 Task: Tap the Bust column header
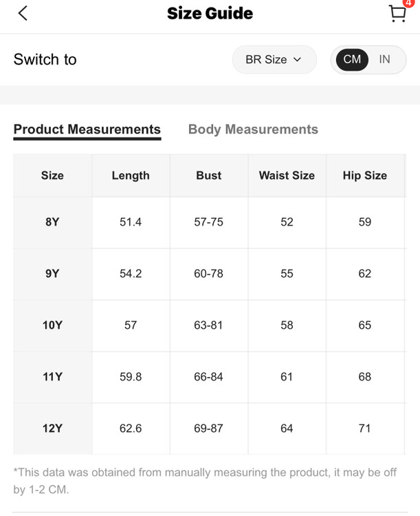click(x=208, y=175)
